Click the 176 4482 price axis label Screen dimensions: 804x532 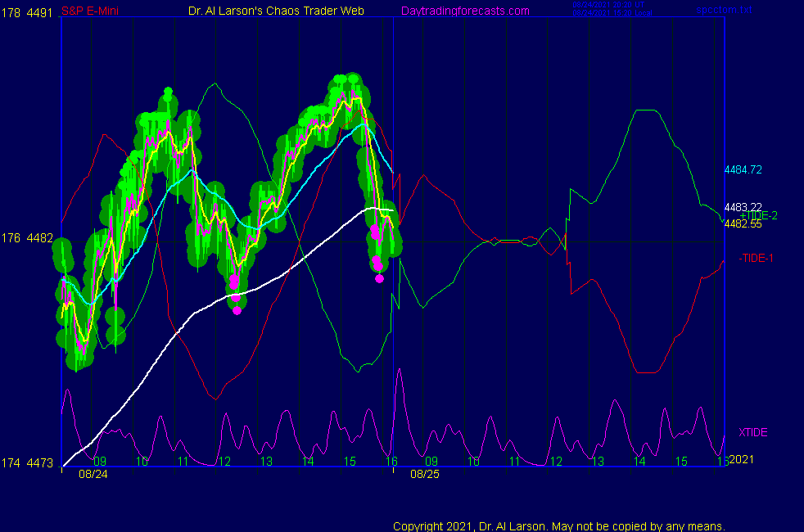click(x=27, y=238)
